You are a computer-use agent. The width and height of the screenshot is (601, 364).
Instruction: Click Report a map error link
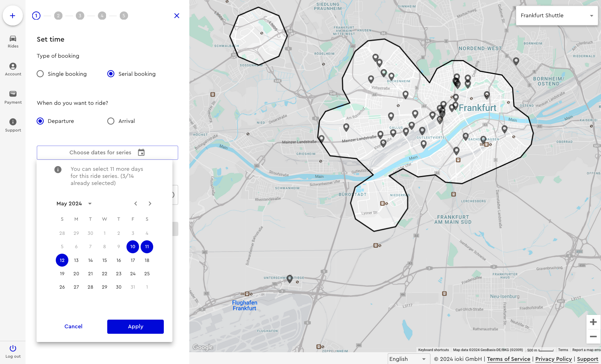[x=586, y=350]
